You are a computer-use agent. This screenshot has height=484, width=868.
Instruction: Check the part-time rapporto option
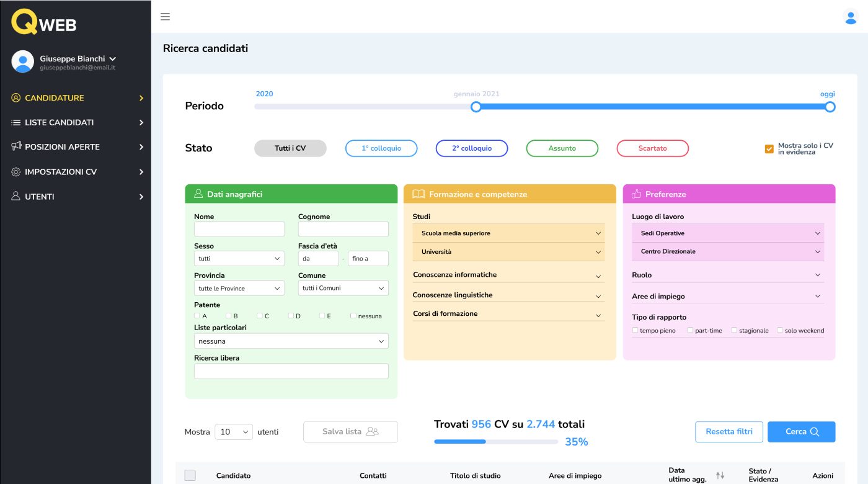click(x=690, y=330)
